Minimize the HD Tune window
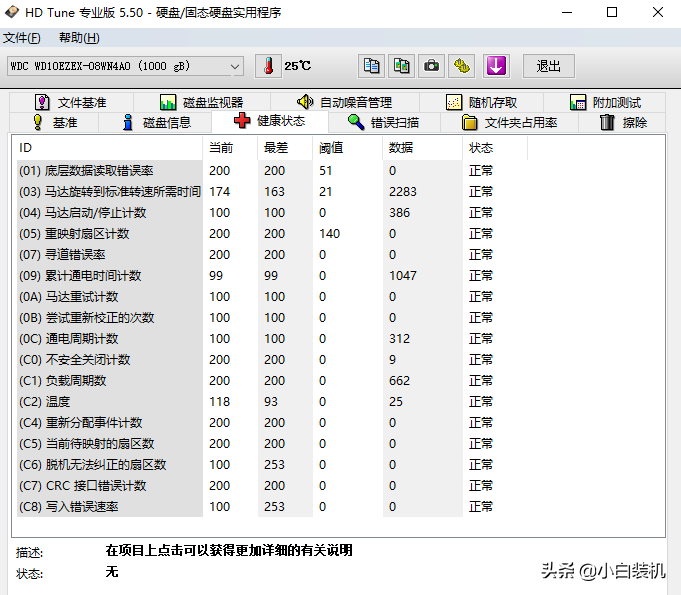681x595 pixels. click(x=567, y=12)
